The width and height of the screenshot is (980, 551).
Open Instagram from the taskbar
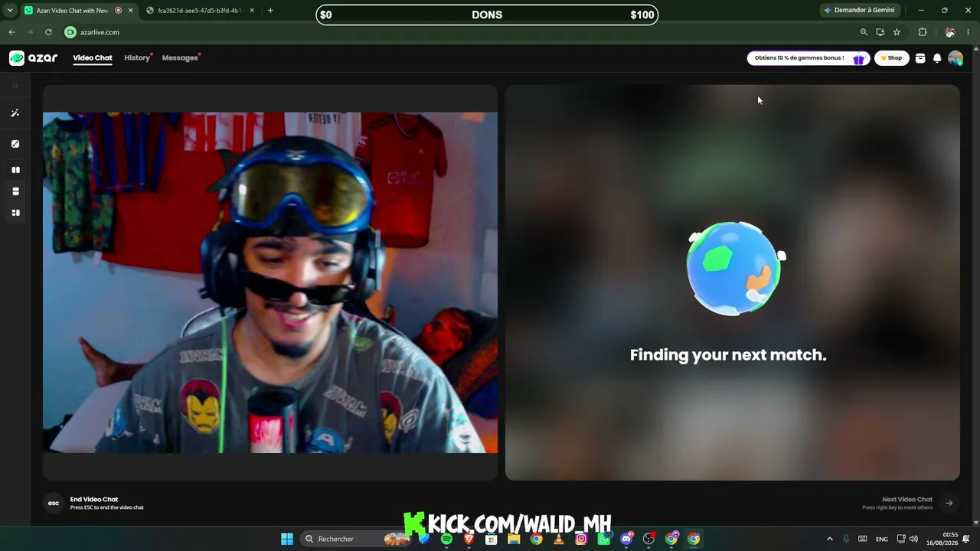pyautogui.click(x=581, y=539)
